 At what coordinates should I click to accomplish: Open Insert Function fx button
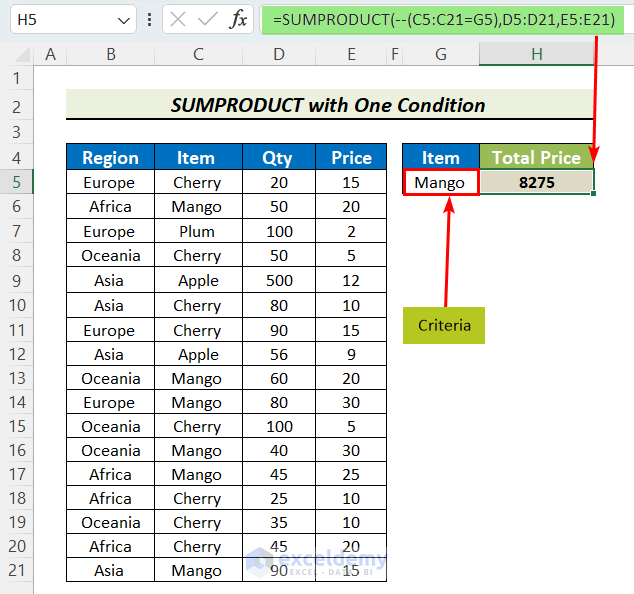point(238,19)
